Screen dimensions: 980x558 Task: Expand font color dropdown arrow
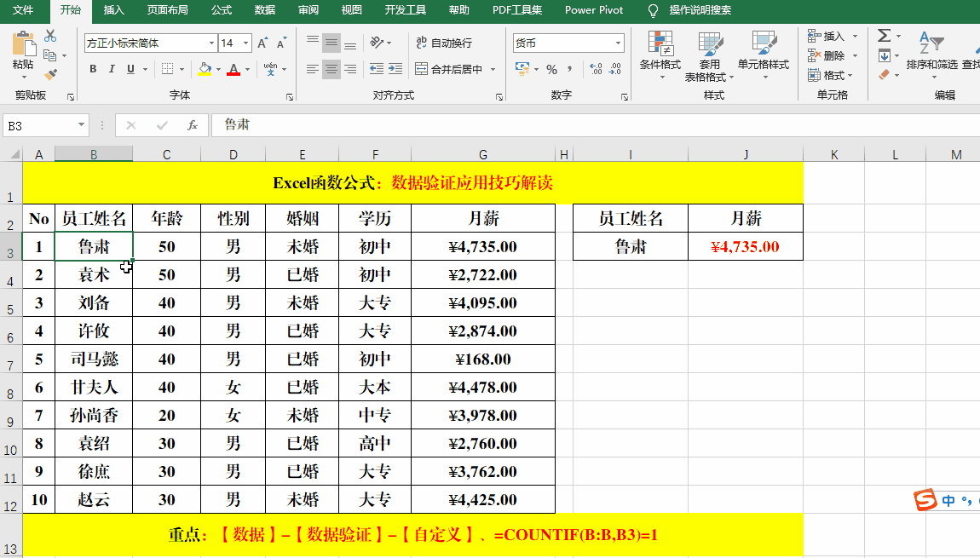tap(247, 69)
